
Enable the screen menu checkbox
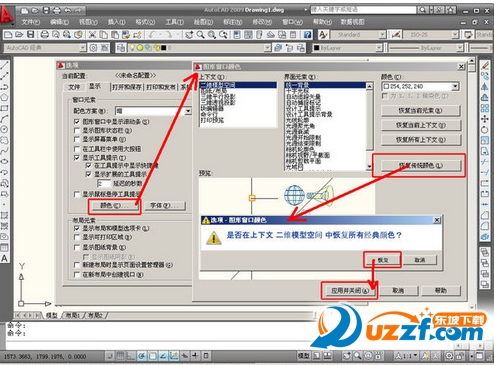[77, 139]
